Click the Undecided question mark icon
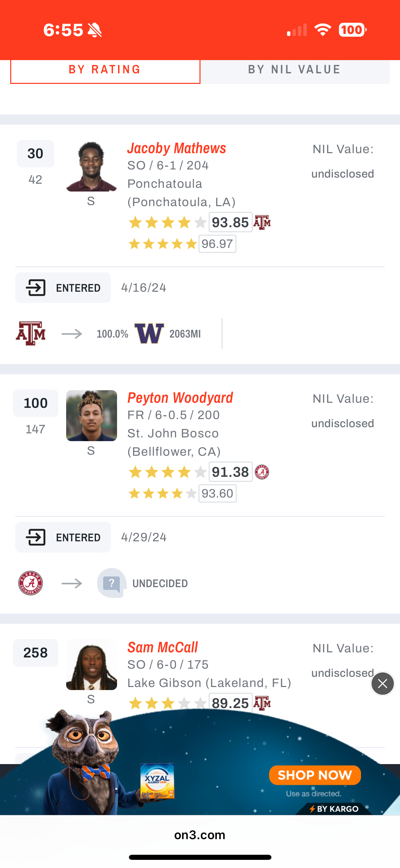This screenshot has height=868, width=400. (112, 583)
